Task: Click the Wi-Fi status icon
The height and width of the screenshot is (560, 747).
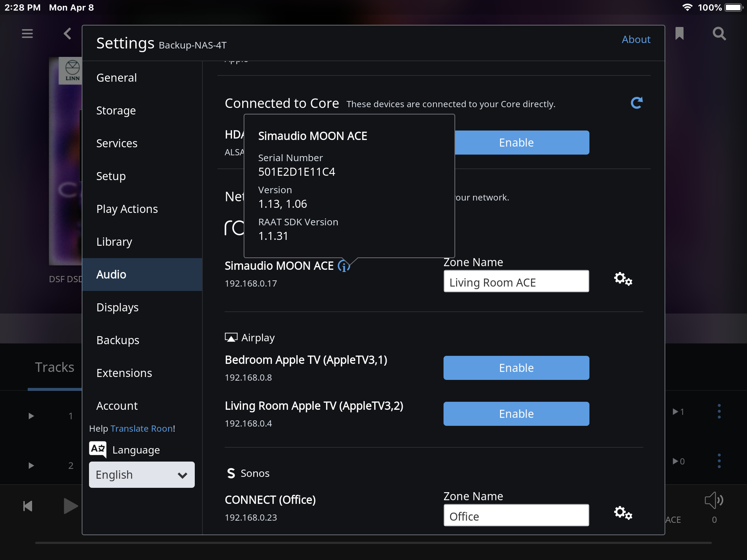Action: [687, 7]
